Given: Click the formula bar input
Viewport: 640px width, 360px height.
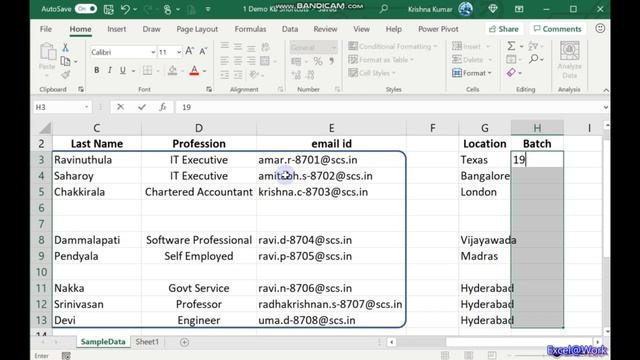Looking at the screenshot, I should [389, 107].
